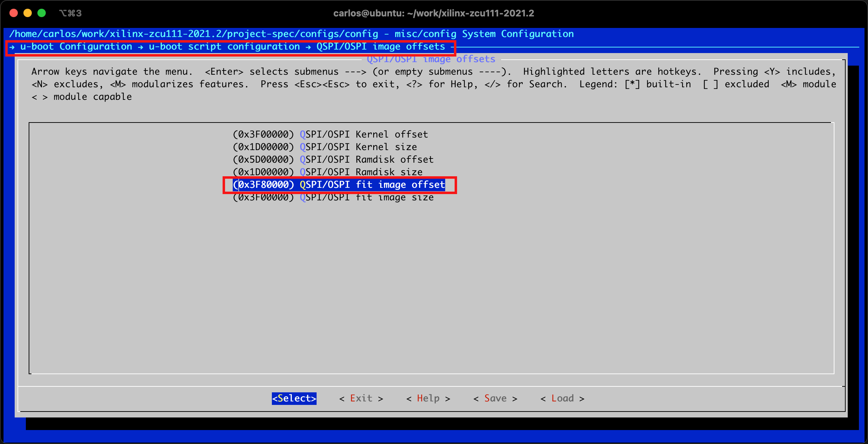Click u-boot script configuration breadcrumb
This screenshot has height=444, width=868.
[224, 47]
